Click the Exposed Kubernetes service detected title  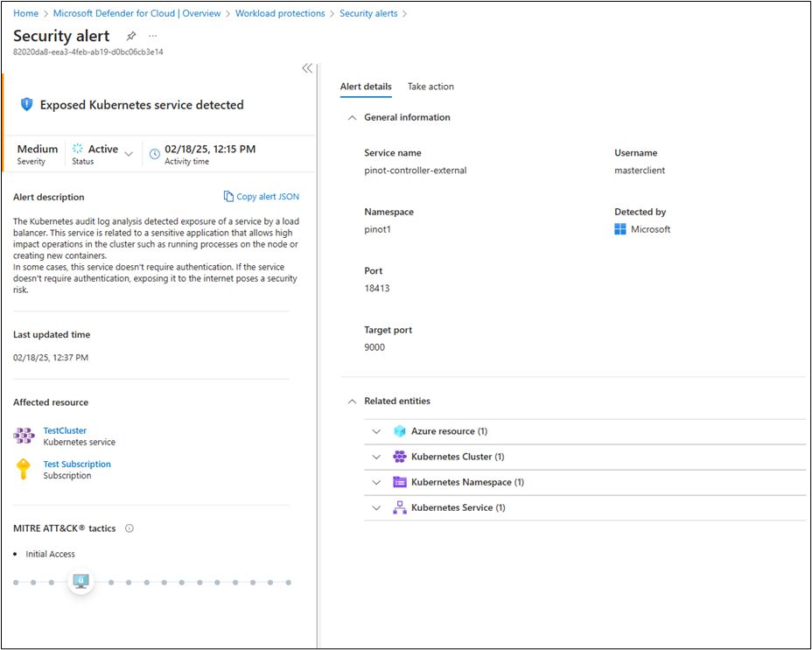pyautogui.click(x=142, y=105)
